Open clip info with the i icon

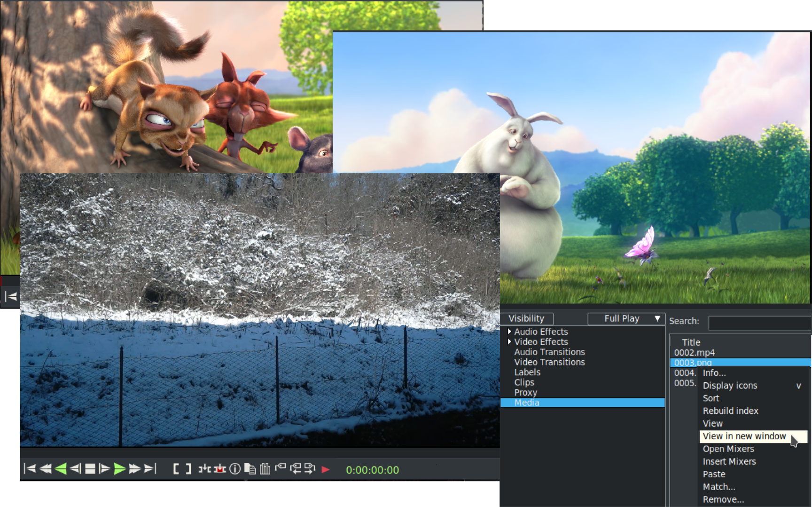(x=235, y=468)
